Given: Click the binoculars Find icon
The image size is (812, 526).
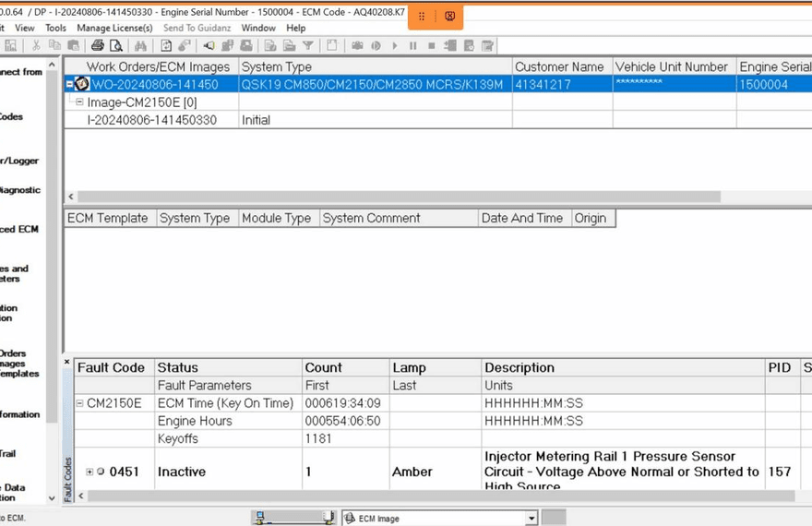Looking at the screenshot, I should click(x=140, y=45).
